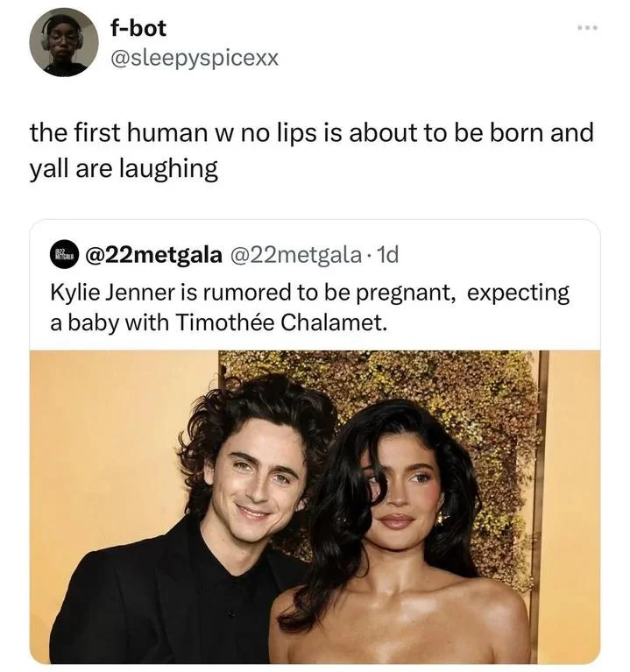Open the bold @22metgala account name
Viewport: 630px width, 672px height.
[x=155, y=256]
